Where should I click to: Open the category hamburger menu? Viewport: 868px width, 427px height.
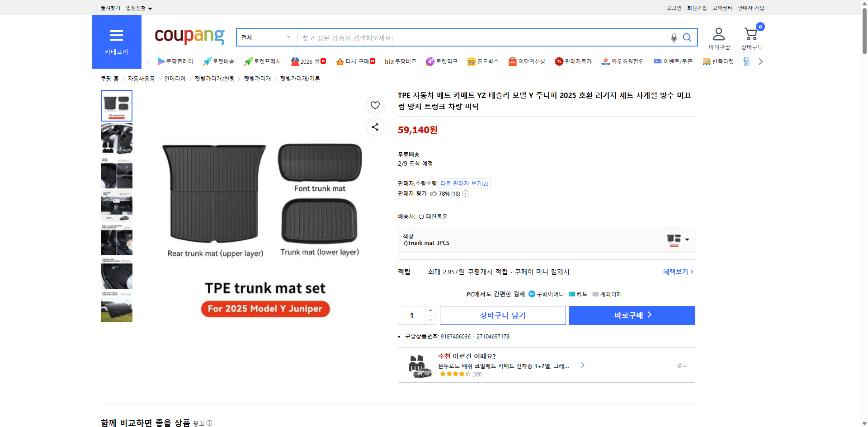[117, 42]
